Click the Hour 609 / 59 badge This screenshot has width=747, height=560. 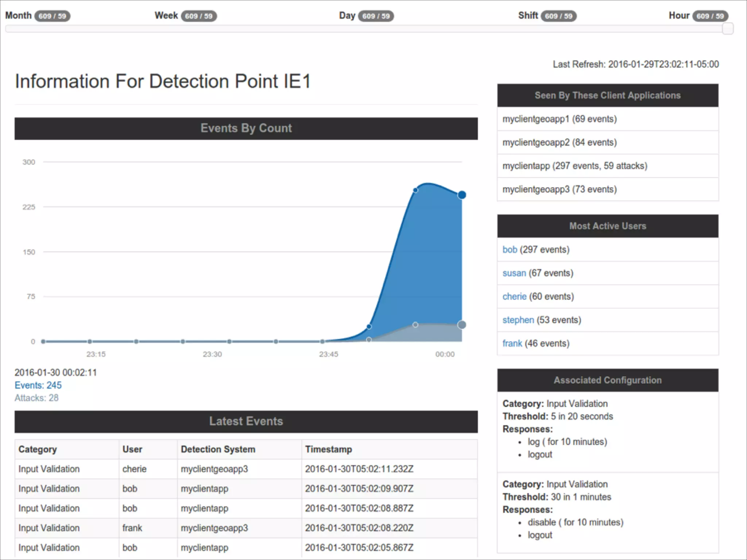tap(710, 16)
